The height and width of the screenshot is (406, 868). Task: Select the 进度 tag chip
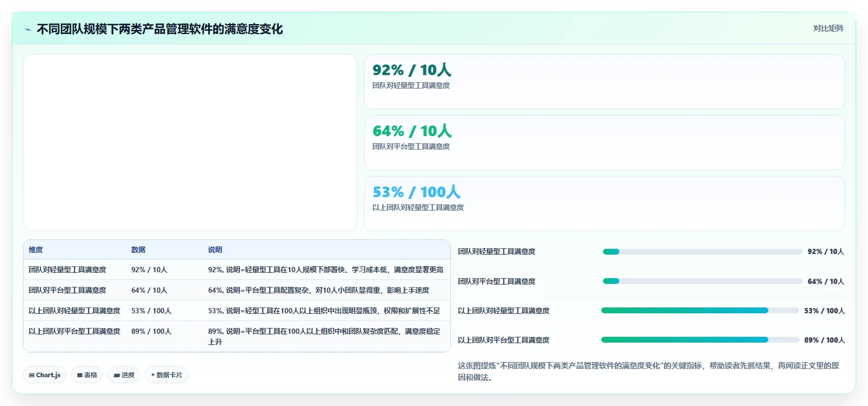point(124,375)
